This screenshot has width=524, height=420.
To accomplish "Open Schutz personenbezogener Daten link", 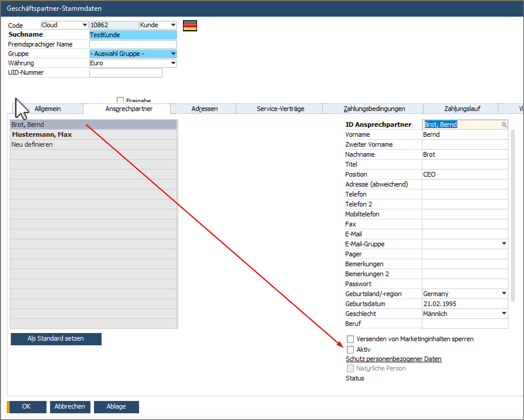I will [x=393, y=359].
